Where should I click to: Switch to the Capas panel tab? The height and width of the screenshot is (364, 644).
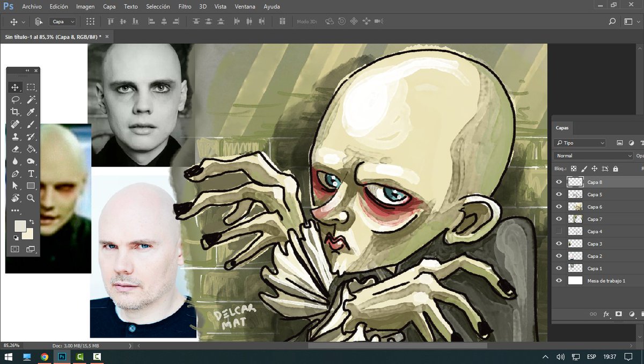[x=562, y=128]
